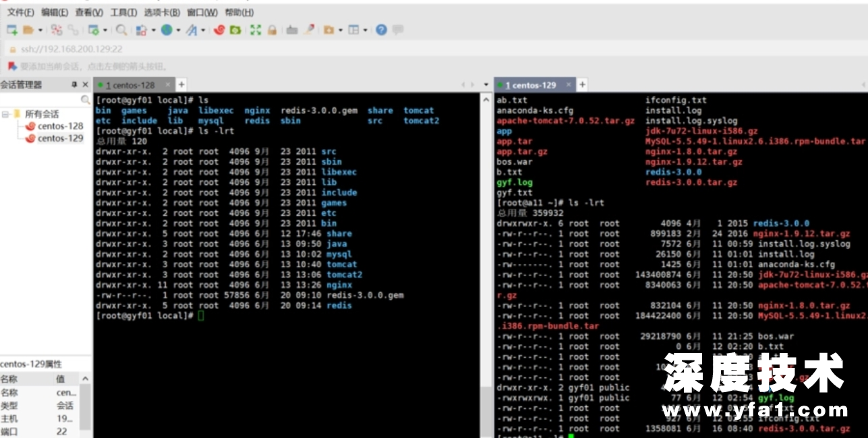Image resolution: width=868 pixels, height=438 pixels.
Task: Click the color scheme toolbar icon
Action: 142,30
